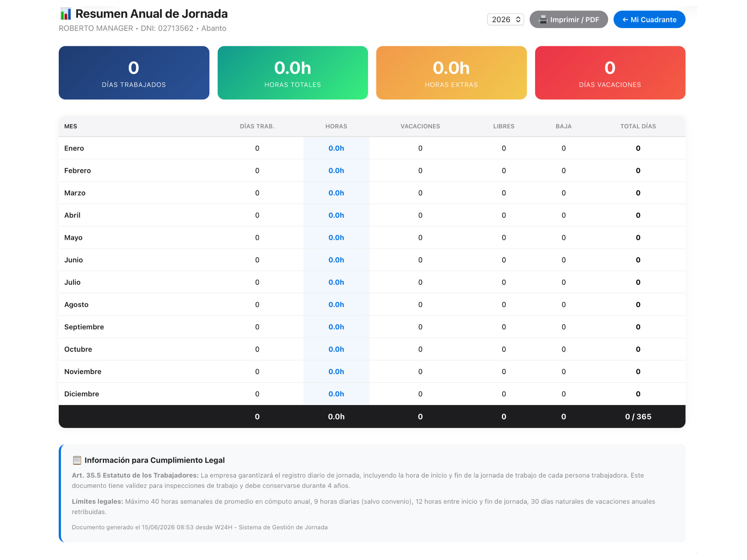Select the Marzo row label
This screenshot has height=560, width=747.
[75, 193]
